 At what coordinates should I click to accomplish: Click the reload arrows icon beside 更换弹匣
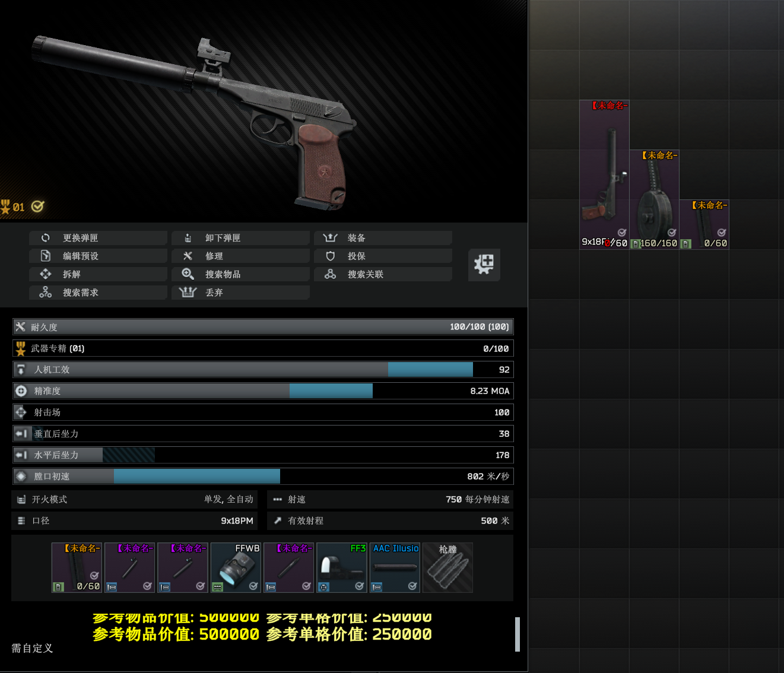pyautogui.click(x=46, y=238)
